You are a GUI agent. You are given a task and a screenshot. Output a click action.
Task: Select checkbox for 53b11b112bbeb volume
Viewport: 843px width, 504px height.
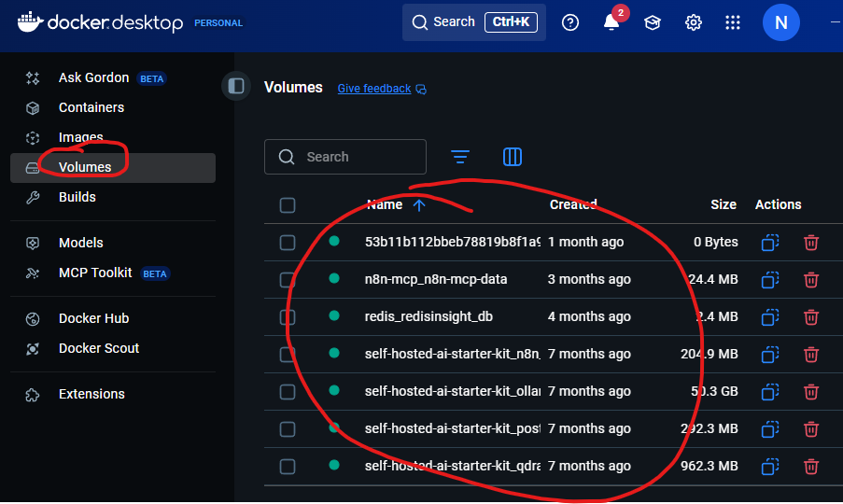(x=288, y=243)
